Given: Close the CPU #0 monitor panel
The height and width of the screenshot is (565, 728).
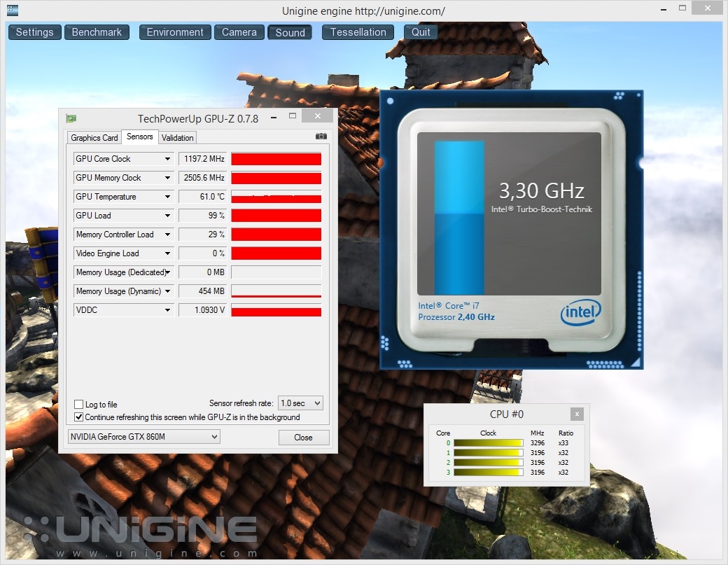Looking at the screenshot, I should coord(577,414).
